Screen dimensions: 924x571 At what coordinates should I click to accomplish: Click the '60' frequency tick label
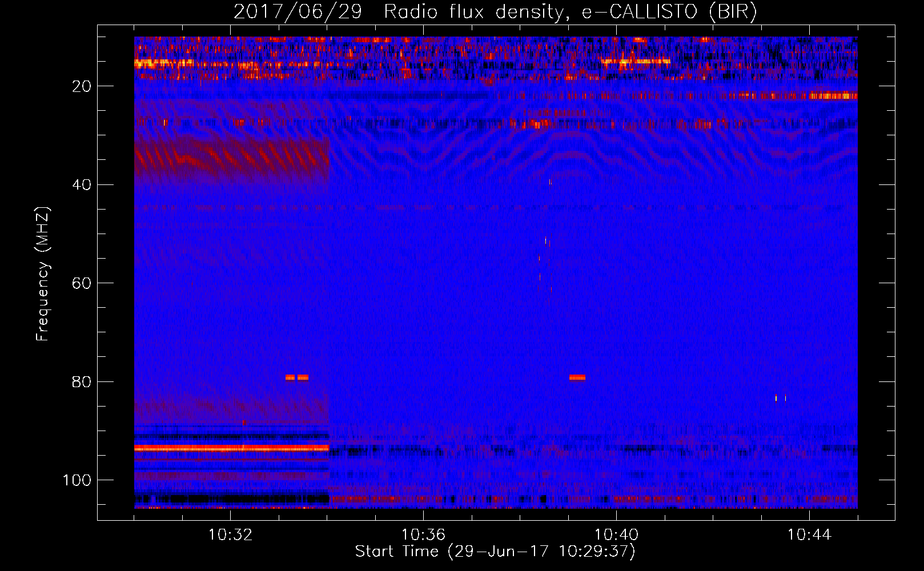click(82, 283)
